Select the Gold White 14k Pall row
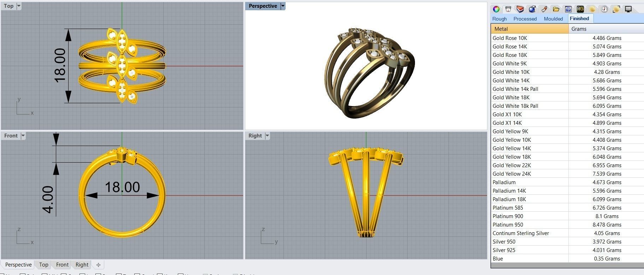644x275 pixels. (x=567, y=89)
